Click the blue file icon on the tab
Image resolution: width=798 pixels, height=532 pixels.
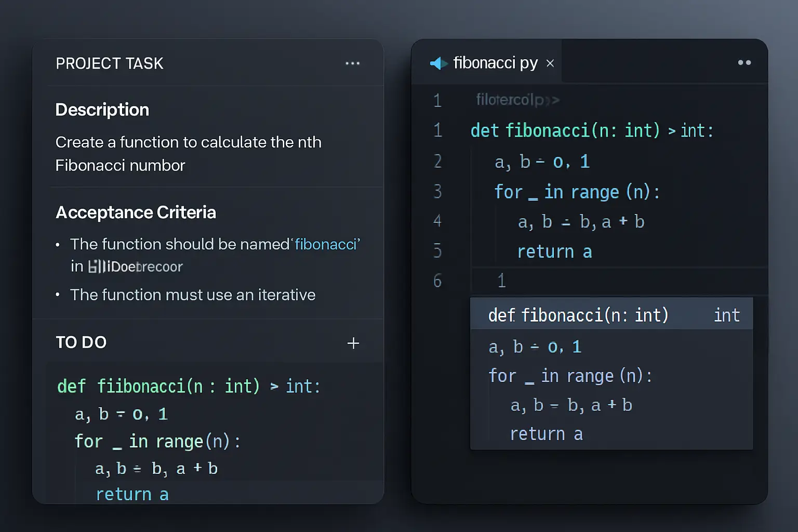click(x=438, y=63)
